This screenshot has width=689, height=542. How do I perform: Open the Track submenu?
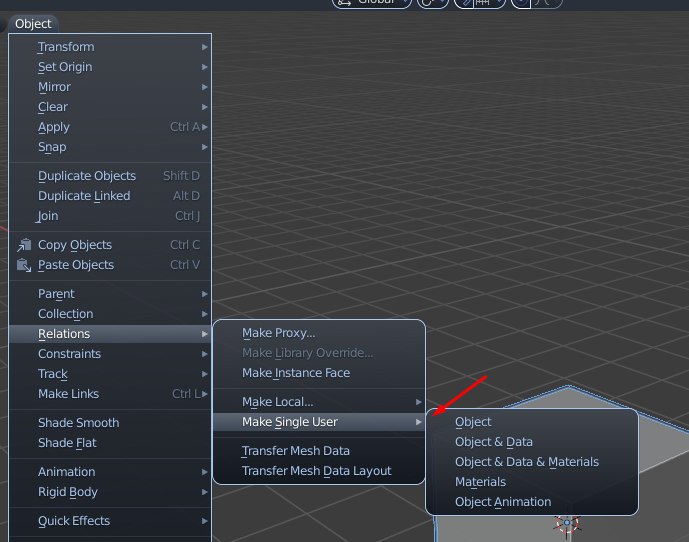pos(110,374)
